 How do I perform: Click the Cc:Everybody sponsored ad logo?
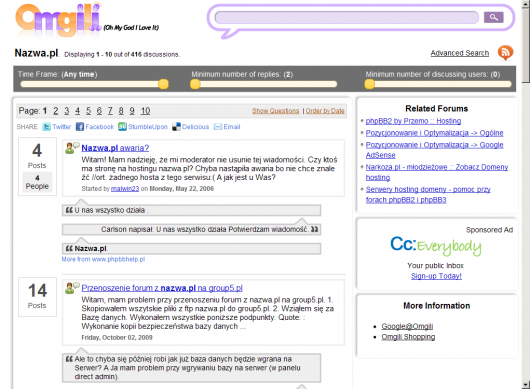pyautogui.click(x=436, y=246)
